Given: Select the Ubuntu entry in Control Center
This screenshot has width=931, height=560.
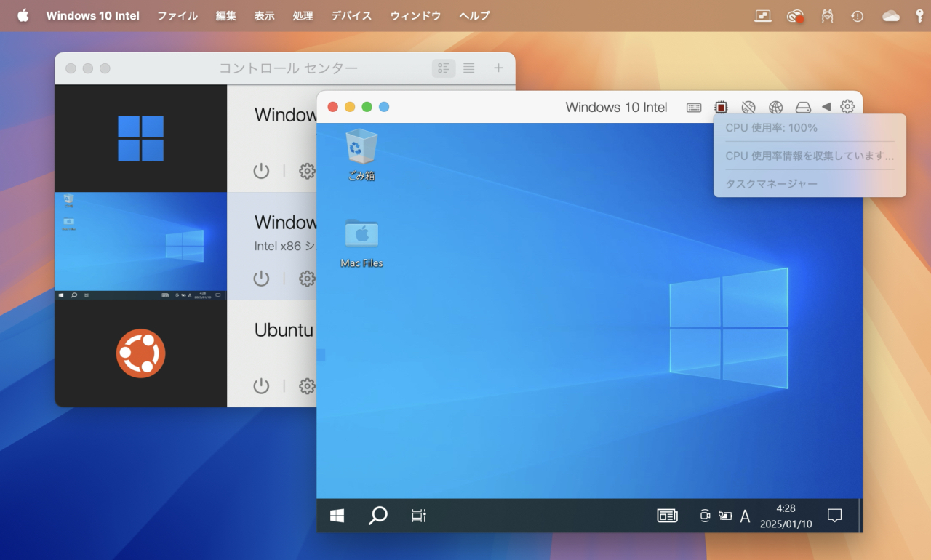Looking at the screenshot, I should [284, 330].
